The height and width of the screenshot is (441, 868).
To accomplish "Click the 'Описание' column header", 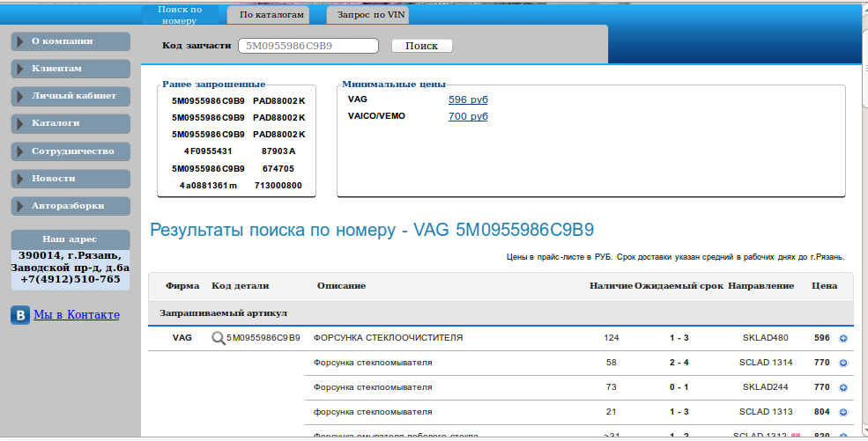I will coord(342,286).
